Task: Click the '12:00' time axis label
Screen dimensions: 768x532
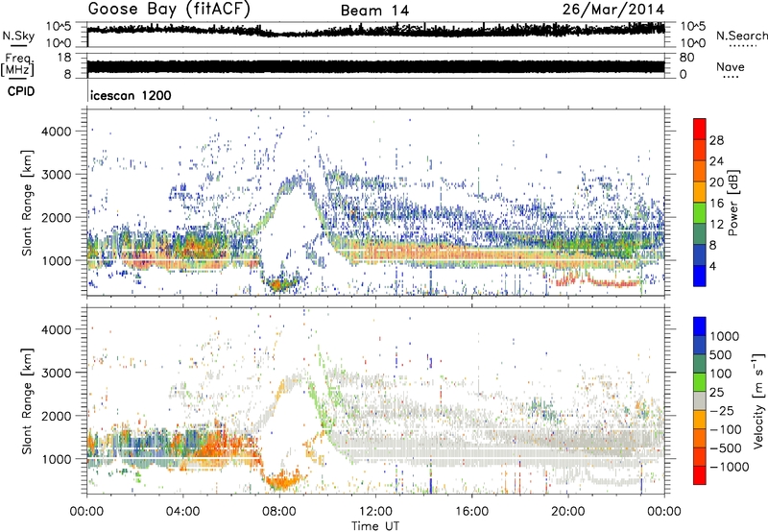Action: click(x=375, y=512)
